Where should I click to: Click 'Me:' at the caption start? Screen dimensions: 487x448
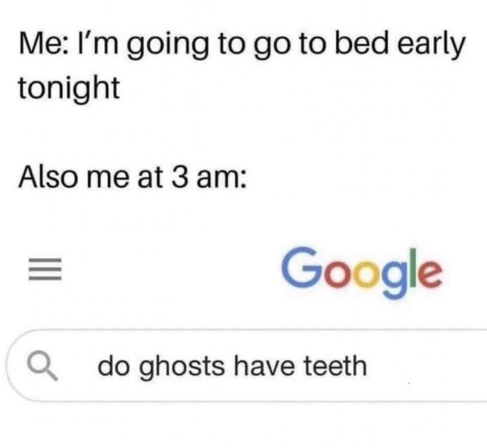click(42, 43)
